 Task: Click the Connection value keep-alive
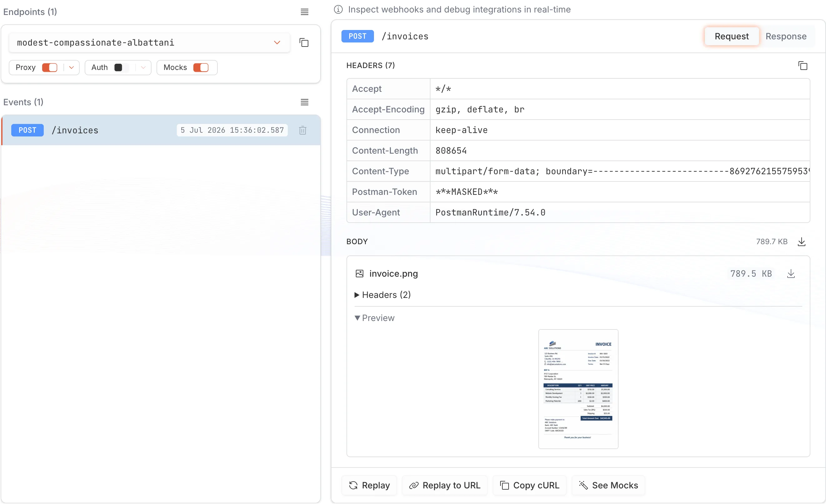click(461, 130)
